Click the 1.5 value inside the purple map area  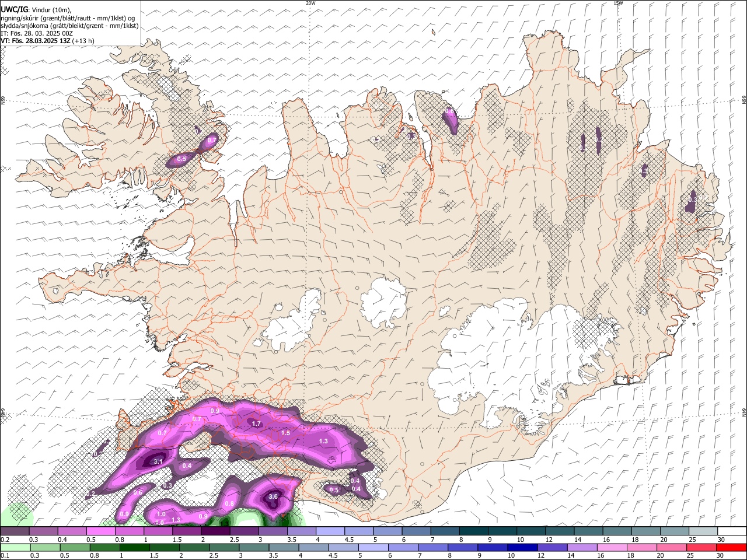click(285, 433)
